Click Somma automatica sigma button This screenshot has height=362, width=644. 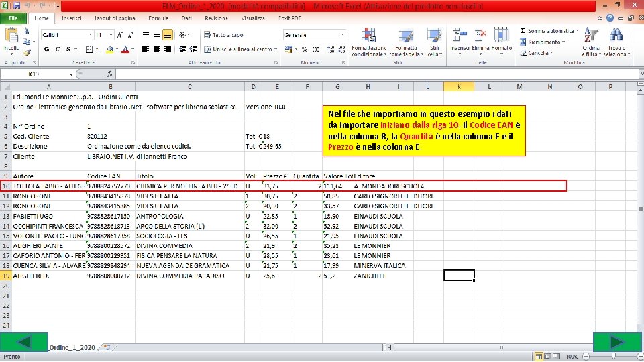pyautogui.click(x=548, y=31)
